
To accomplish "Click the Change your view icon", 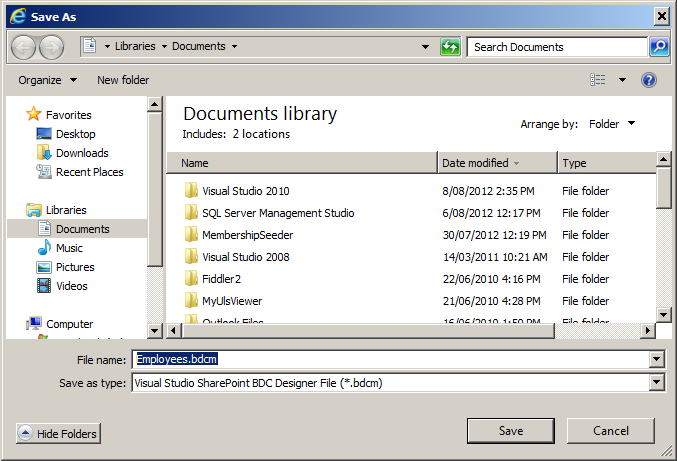I will 598,80.
